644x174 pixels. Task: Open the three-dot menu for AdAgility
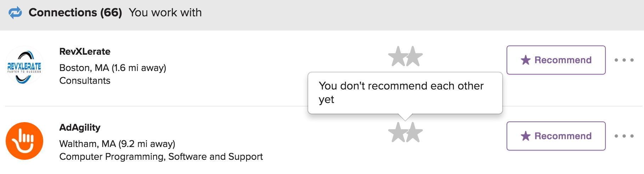624,136
